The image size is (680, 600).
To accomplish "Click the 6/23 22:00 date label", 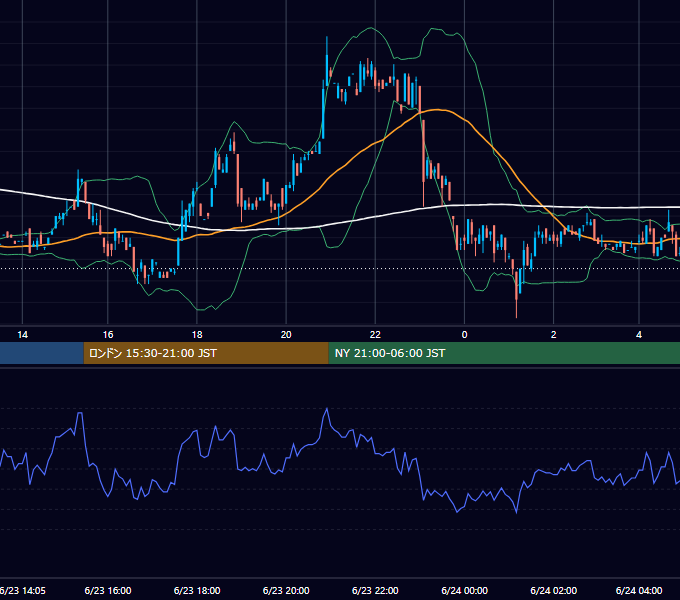I will 375,590.
